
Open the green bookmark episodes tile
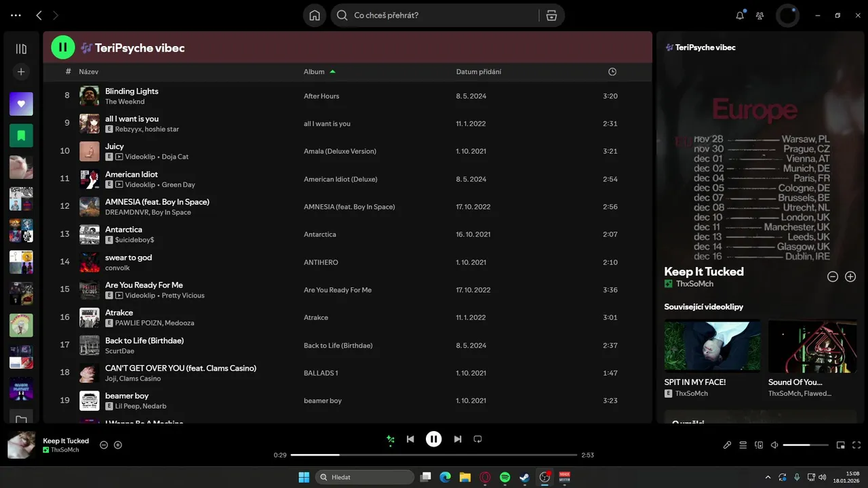click(x=21, y=136)
